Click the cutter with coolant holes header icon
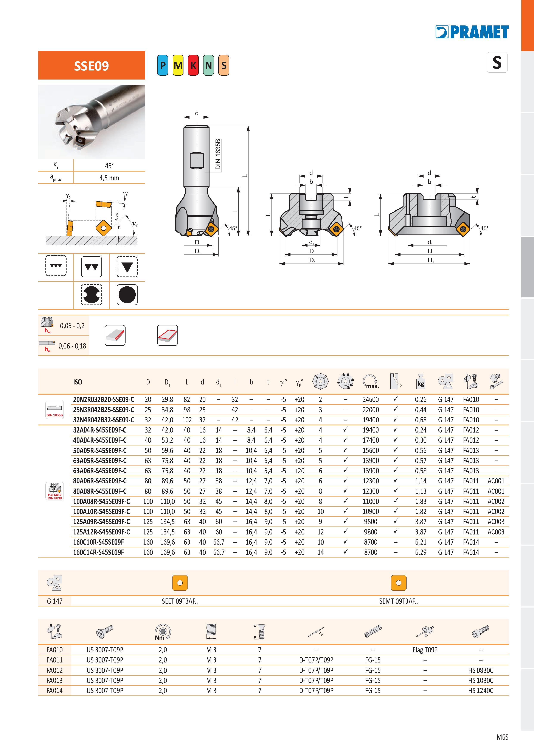 pyautogui.click(x=345, y=382)
